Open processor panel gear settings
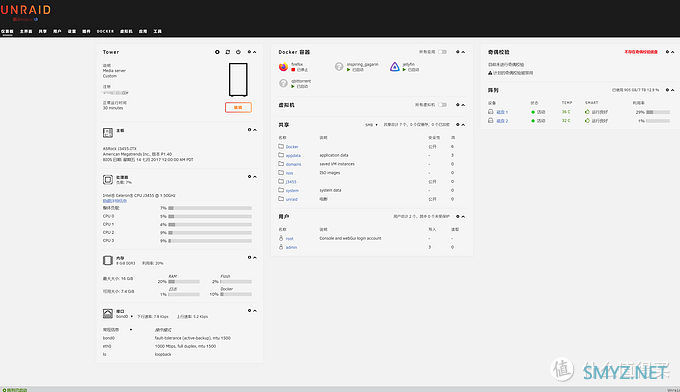The height and width of the screenshot is (392, 680). click(x=249, y=176)
